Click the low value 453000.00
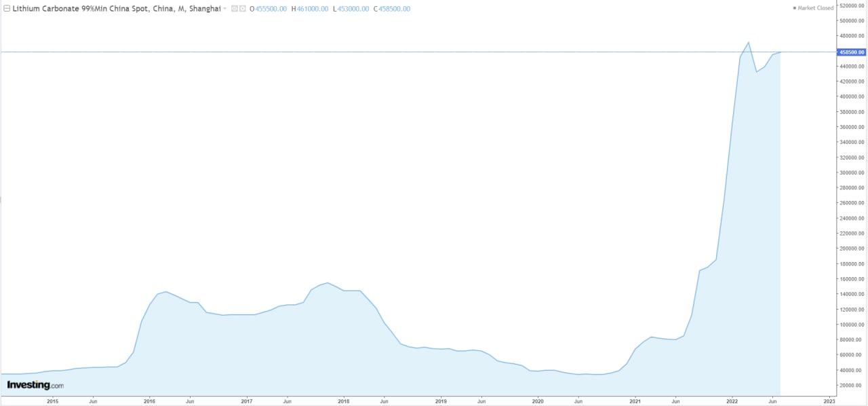This screenshot has height=406, width=868. coord(353,9)
